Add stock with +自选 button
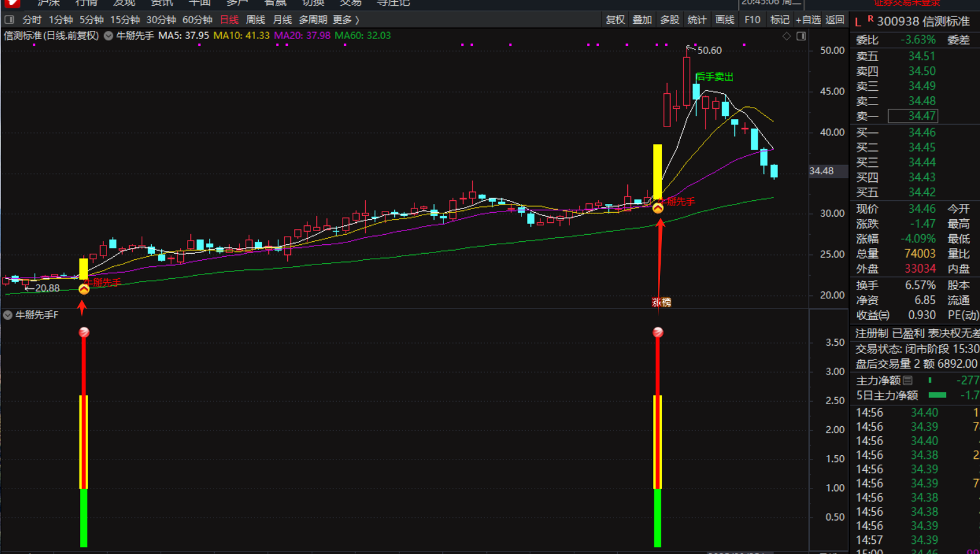This screenshot has height=554, width=980. coord(807,20)
